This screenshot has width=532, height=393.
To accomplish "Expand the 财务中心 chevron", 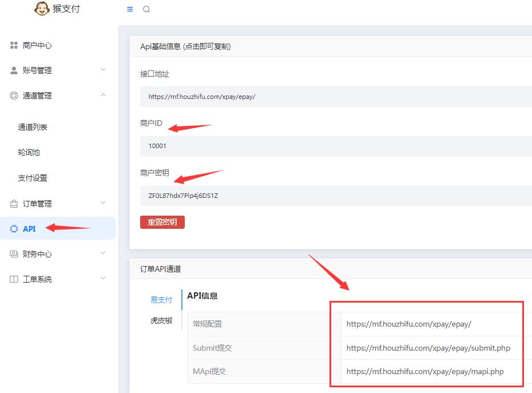I will point(103,253).
